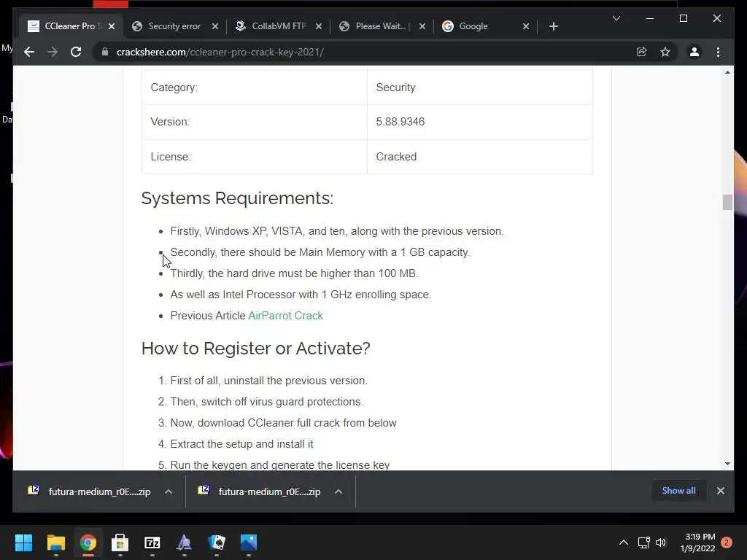Switch to Please Wait tab
Viewport: 747px width, 560px height.
pyautogui.click(x=380, y=26)
